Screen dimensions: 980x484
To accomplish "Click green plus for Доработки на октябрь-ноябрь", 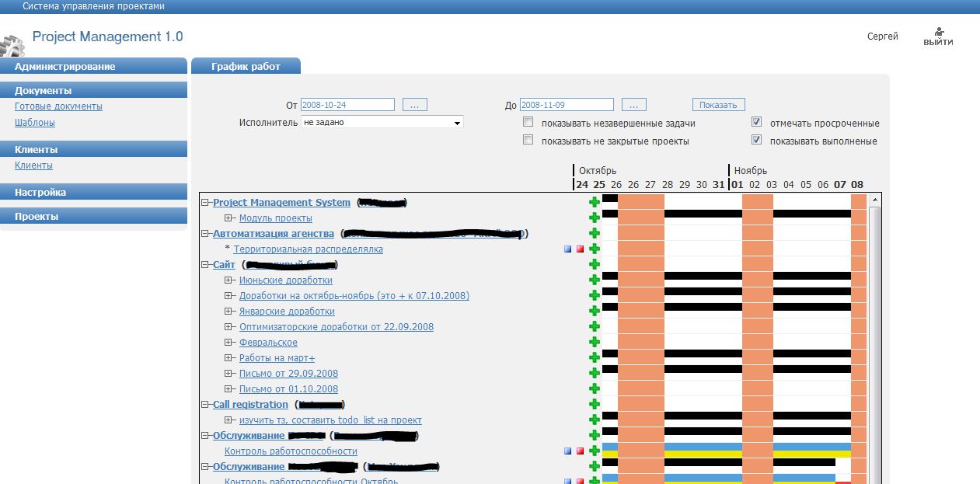I will coord(595,295).
